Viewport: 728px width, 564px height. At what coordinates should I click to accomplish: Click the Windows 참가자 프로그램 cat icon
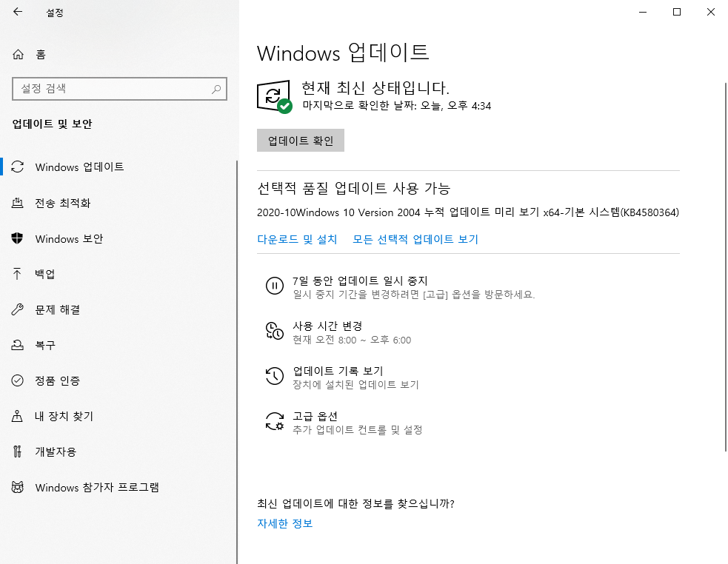(x=18, y=488)
